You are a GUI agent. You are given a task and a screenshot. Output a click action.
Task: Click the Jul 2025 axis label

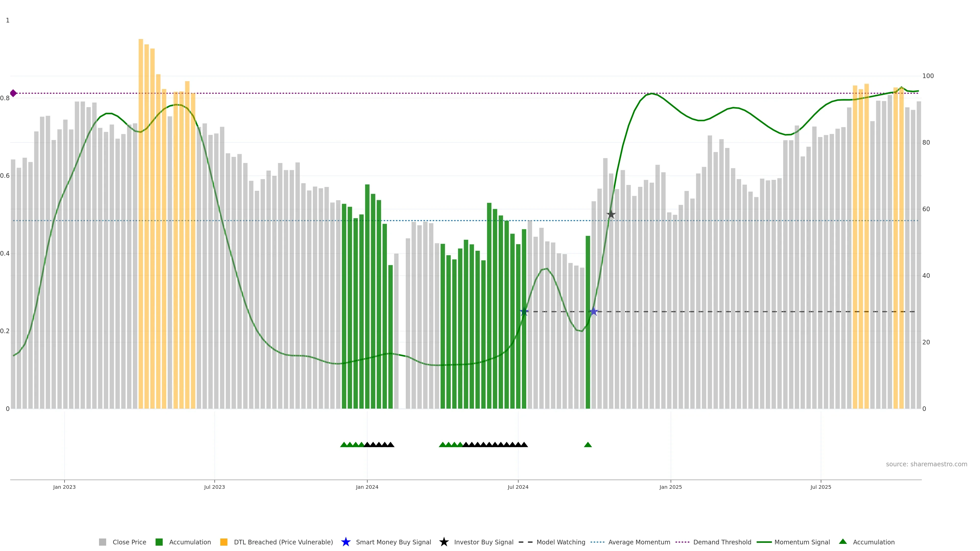pyautogui.click(x=820, y=487)
